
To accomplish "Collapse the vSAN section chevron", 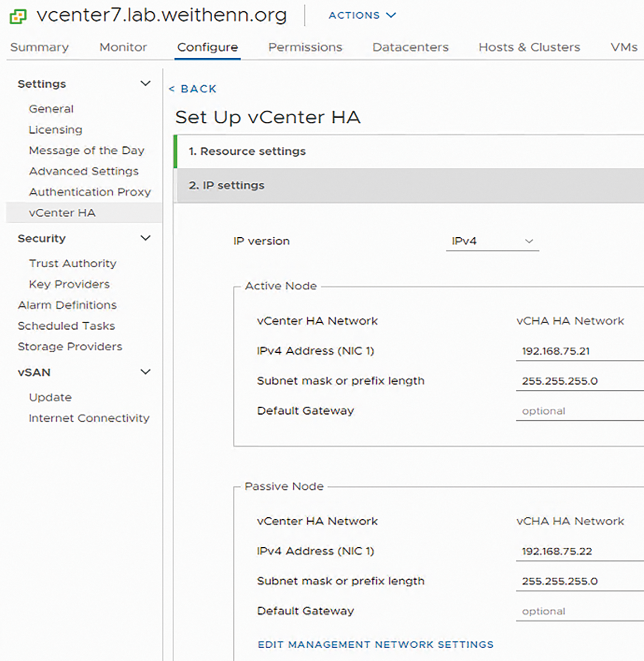I will coord(145,372).
